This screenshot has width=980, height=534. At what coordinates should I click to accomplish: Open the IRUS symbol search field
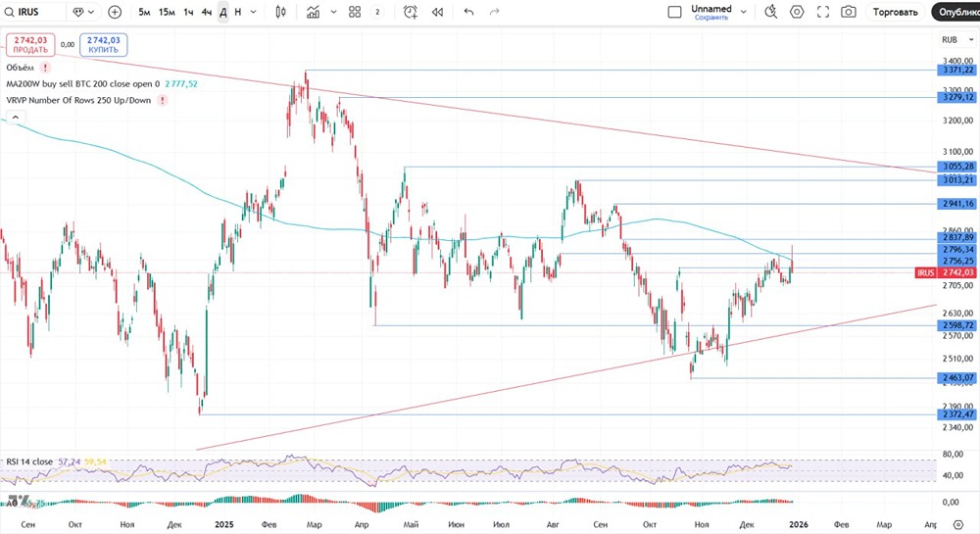[x=33, y=12]
